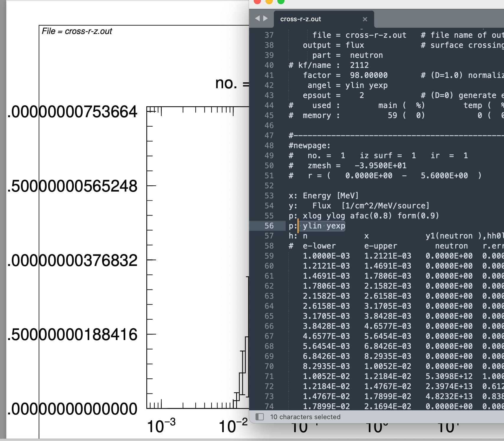
Task: Click 'h: n' header on line 57
Action: tap(298, 236)
